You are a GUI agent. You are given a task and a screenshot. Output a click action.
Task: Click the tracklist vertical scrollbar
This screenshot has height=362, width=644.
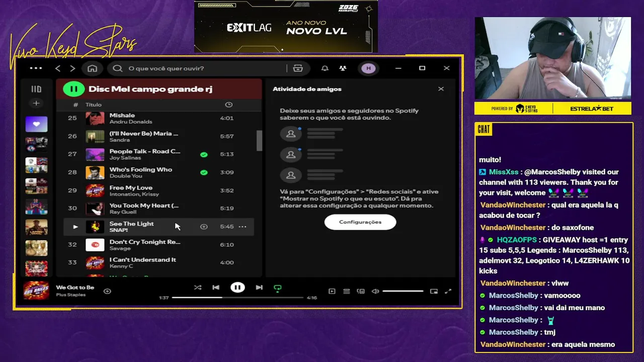click(x=259, y=141)
